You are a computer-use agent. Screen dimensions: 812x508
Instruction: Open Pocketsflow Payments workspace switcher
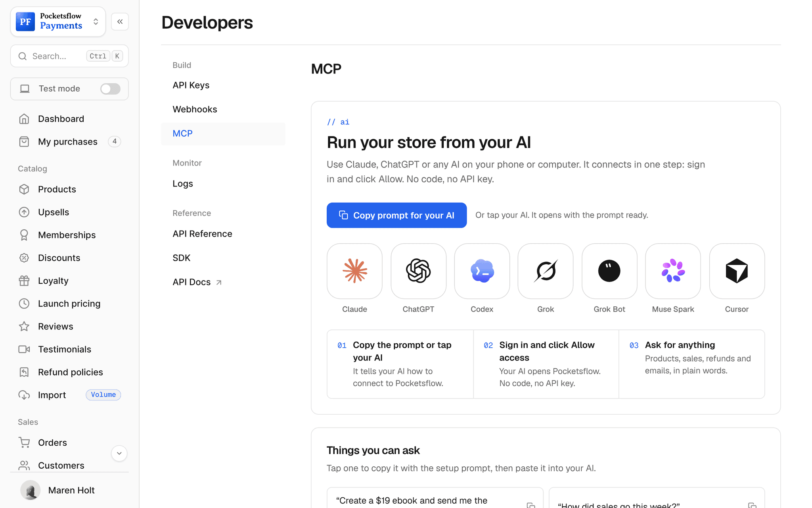coord(58,21)
